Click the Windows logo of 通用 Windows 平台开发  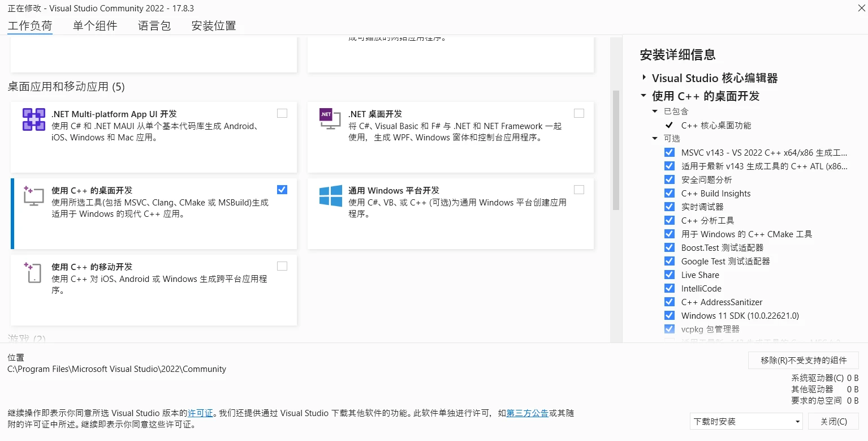pyautogui.click(x=331, y=196)
